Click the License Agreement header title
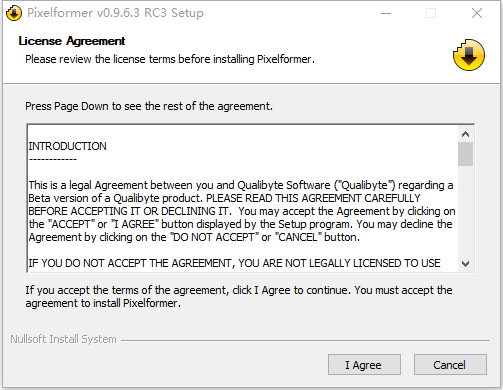The height and width of the screenshot is (390, 503). 72,41
